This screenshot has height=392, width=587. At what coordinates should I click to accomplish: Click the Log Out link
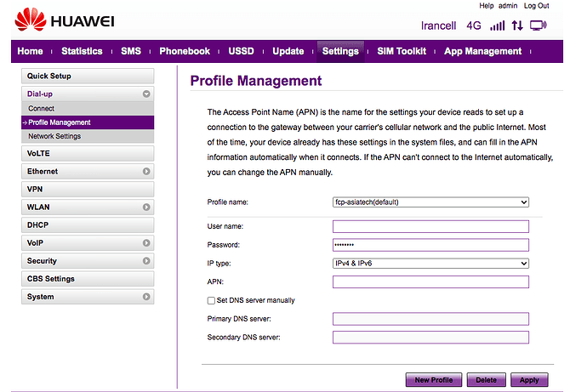(x=536, y=6)
